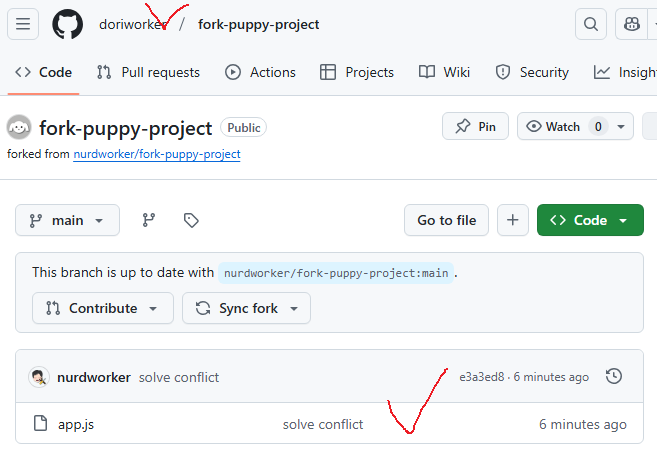Switch to the Code tab
This screenshot has height=454, width=657.
44,72
